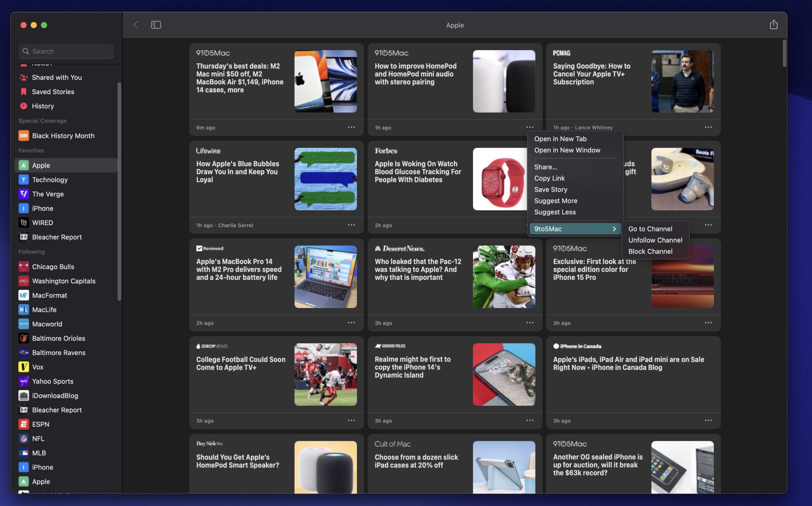Image resolution: width=812 pixels, height=506 pixels.
Task: Choose Open in New Tab
Action: click(x=575, y=139)
